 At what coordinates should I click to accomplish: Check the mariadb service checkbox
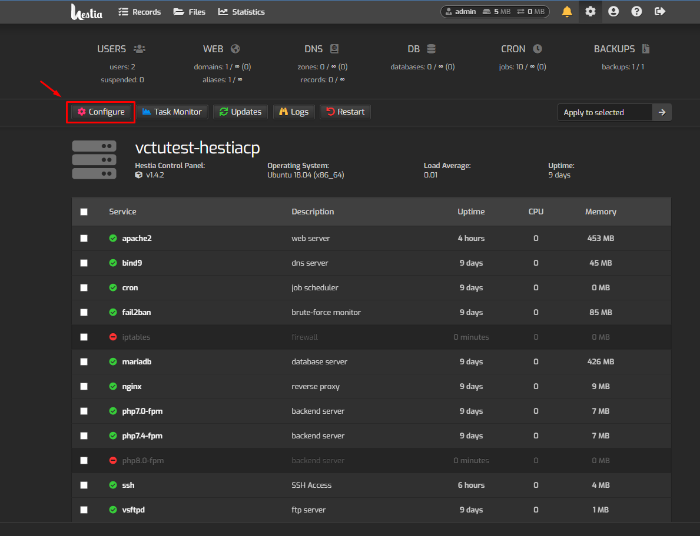click(84, 361)
